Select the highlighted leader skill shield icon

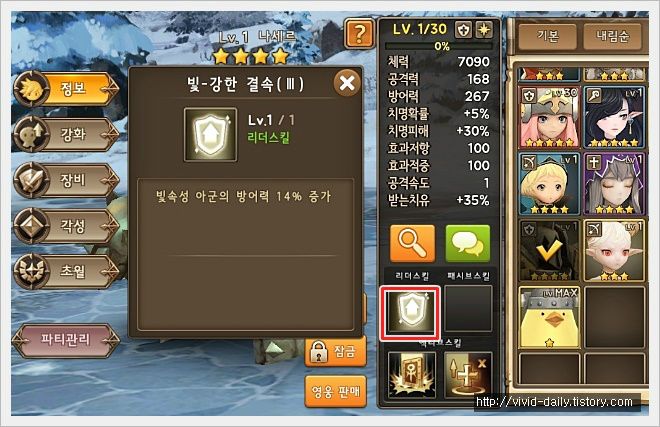(x=410, y=312)
